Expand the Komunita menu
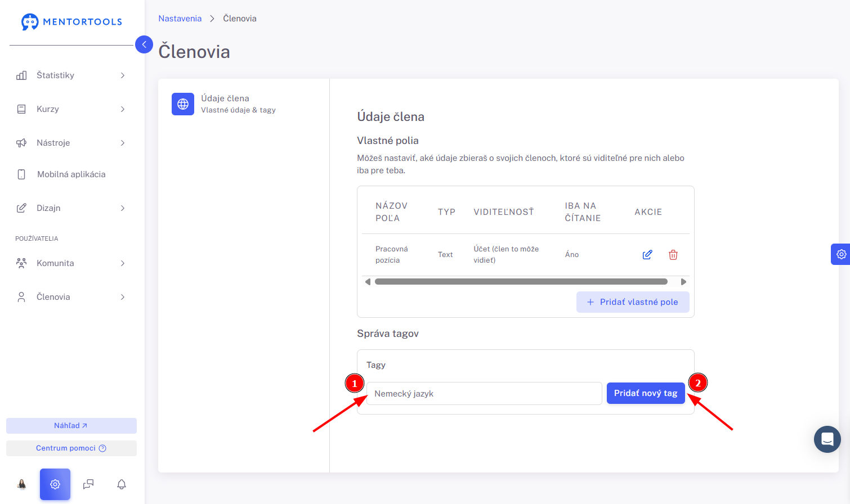The image size is (850, 504). [71, 263]
